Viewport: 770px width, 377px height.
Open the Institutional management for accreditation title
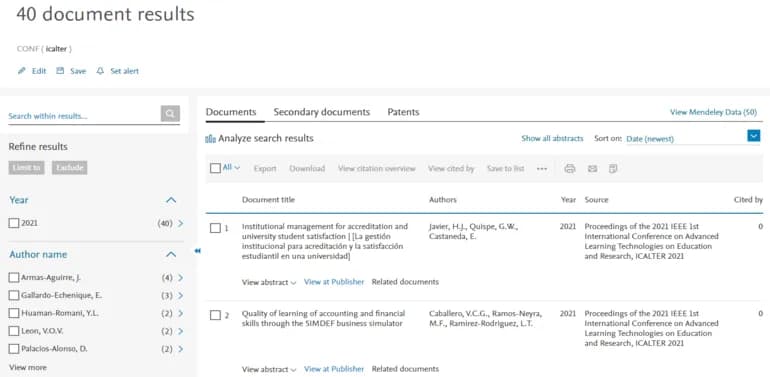point(325,242)
